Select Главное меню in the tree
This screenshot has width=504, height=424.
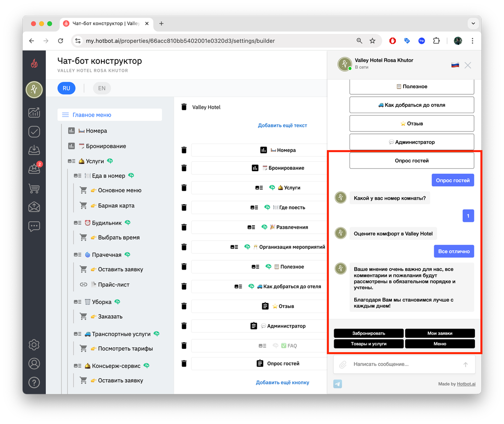(110, 115)
